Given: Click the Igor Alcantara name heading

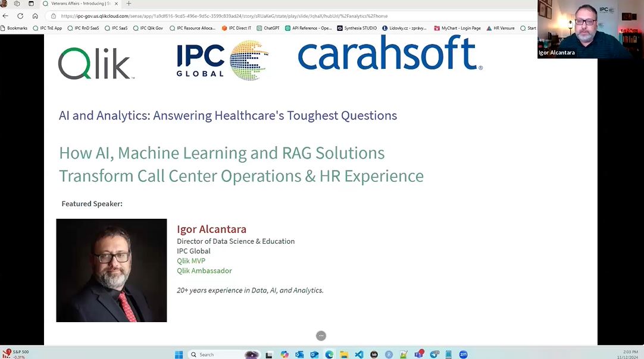Looking at the screenshot, I should [x=211, y=229].
